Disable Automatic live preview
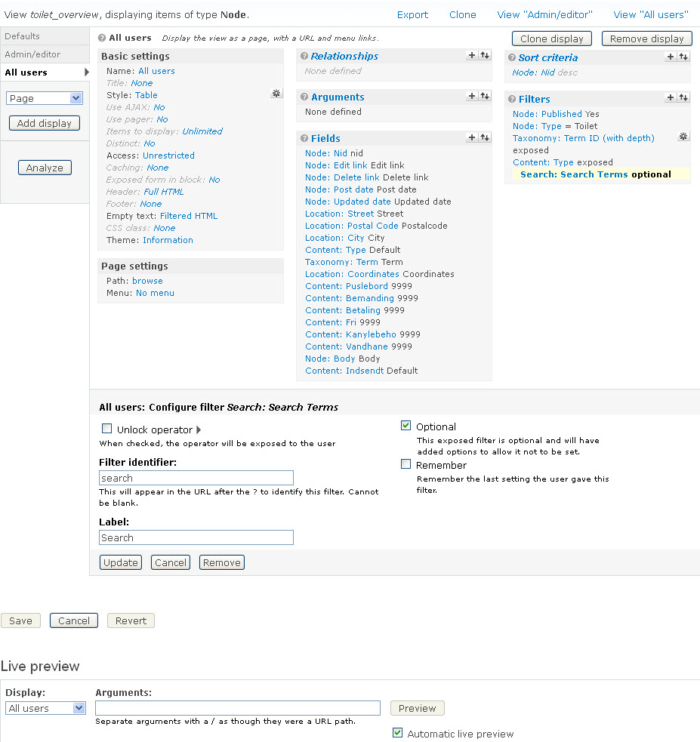This screenshot has height=742, width=700. coord(396,733)
